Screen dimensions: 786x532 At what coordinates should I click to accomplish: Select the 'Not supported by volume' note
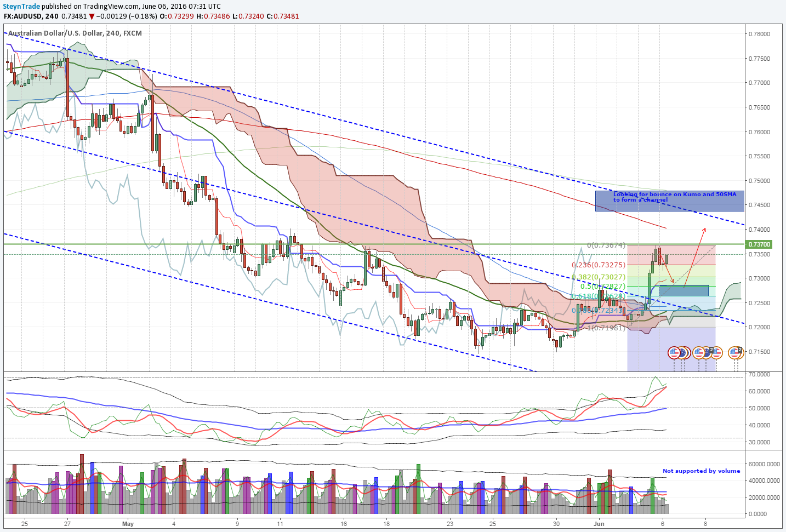[x=701, y=471]
